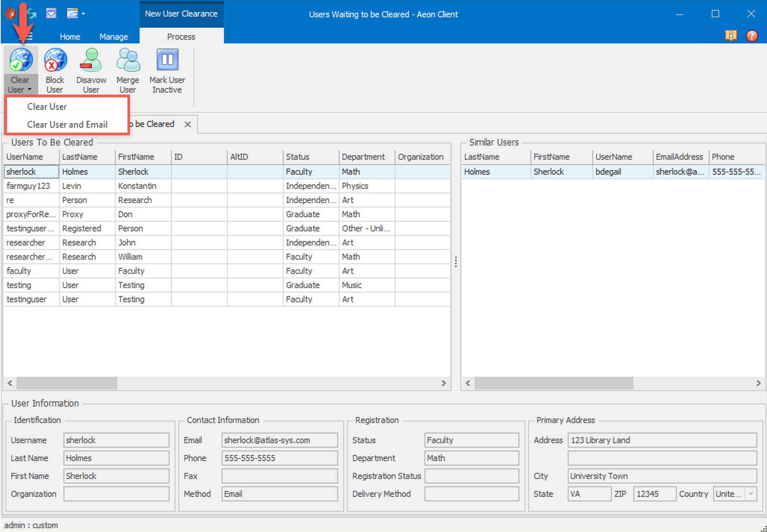
Task: Select the Clear User tool icon
Action: tap(21, 60)
